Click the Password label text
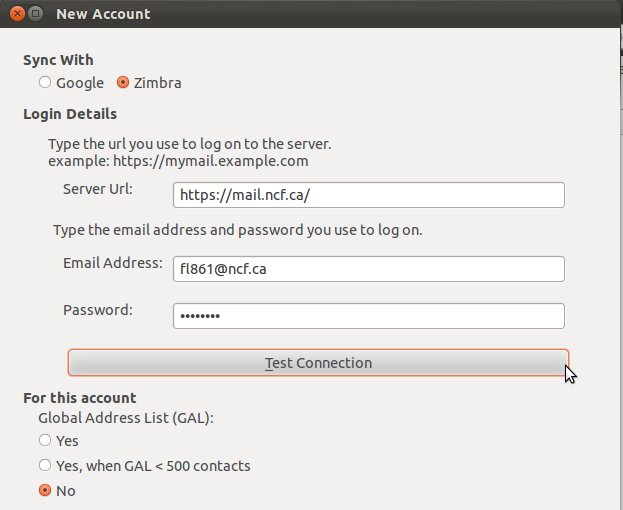623x510 pixels. click(98, 310)
